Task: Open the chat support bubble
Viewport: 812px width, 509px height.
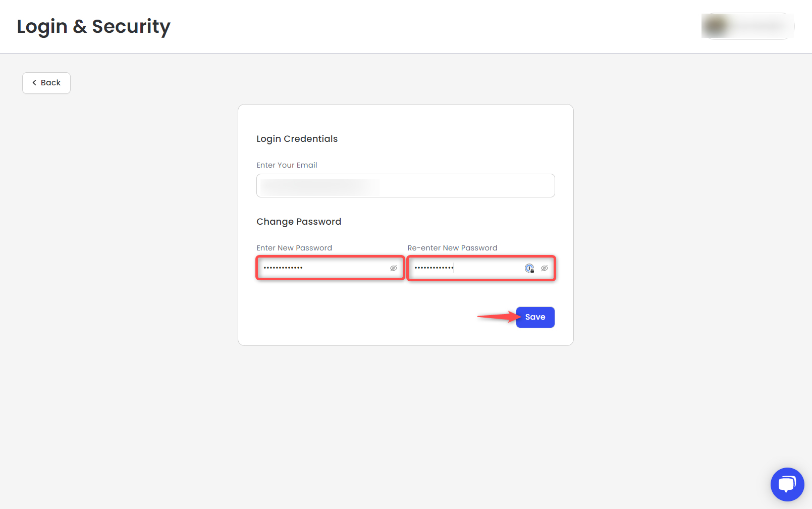Action: point(787,484)
